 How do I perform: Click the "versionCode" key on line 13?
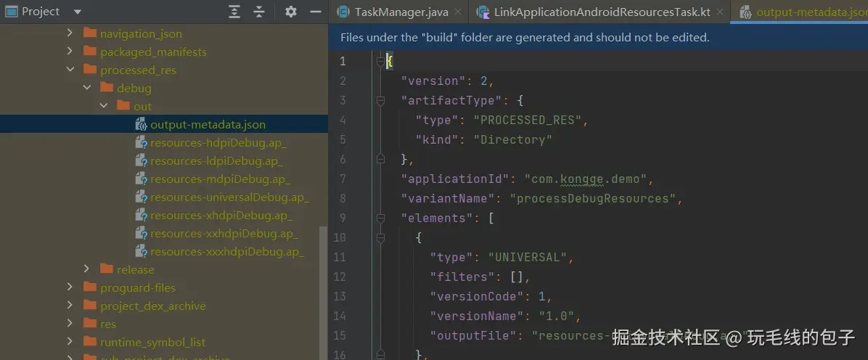(x=477, y=296)
